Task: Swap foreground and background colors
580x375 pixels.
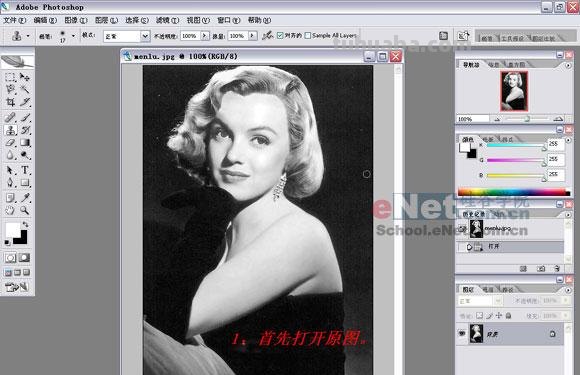Action: (26, 224)
